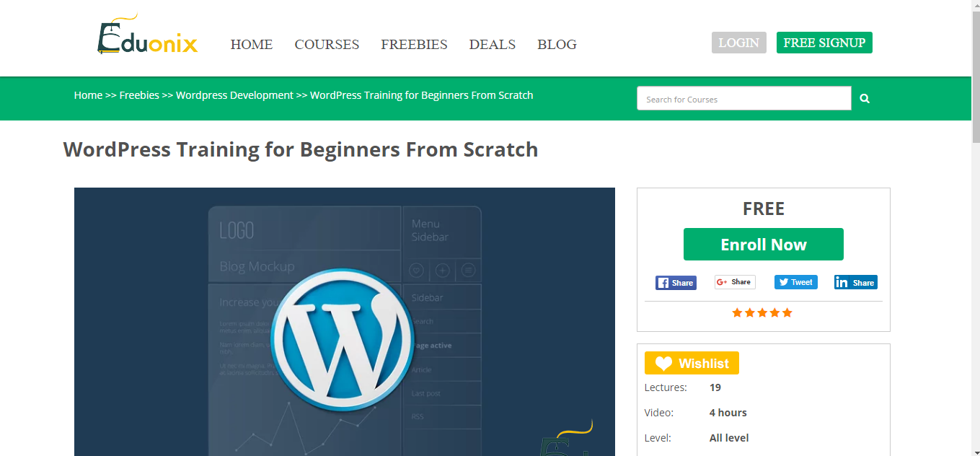
Task: Click the course title heading
Action: pyautogui.click(x=301, y=149)
